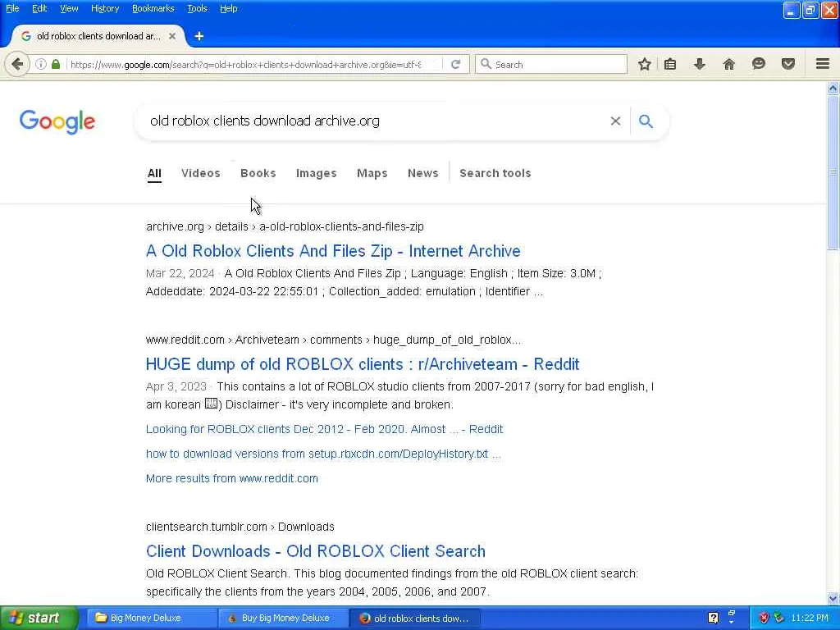
Task: Click the scrollbar up arrow
Action: [x=833, y=89]
